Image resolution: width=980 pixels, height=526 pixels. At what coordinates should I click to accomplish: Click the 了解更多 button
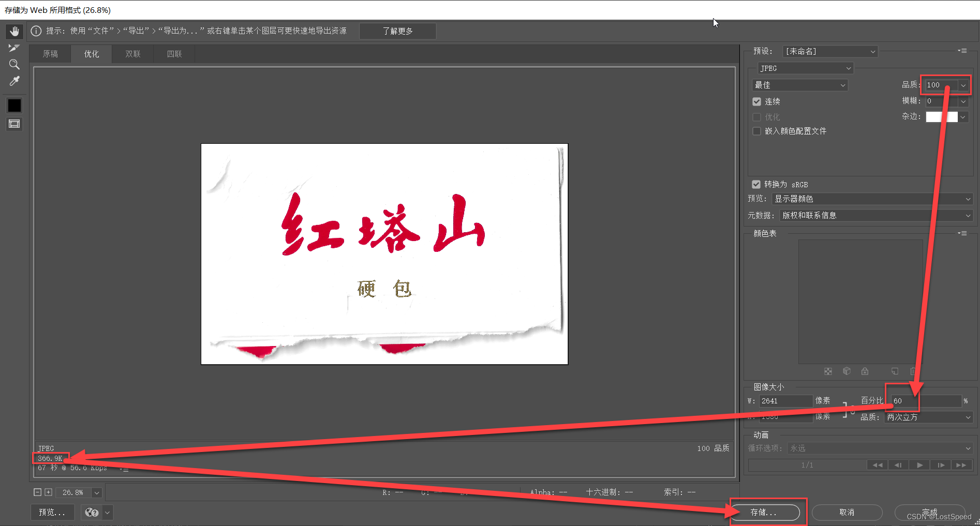coord(397,31)
